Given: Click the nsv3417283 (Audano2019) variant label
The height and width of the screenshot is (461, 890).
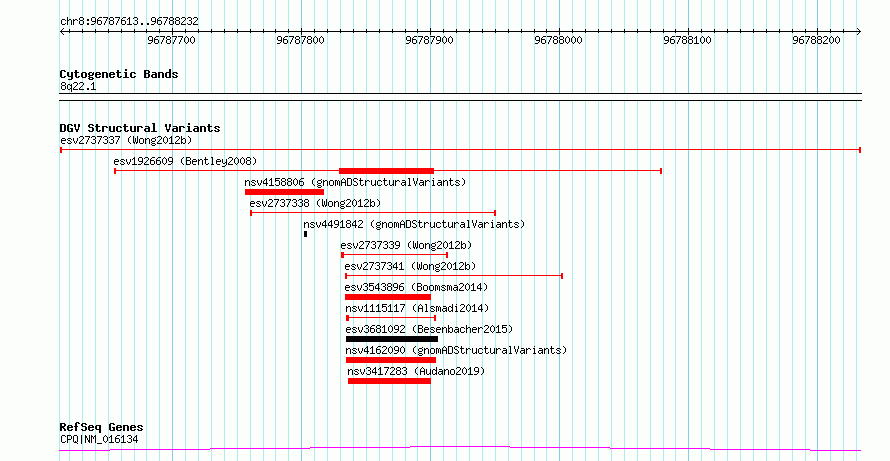Looking at the screenshot, I should point(416,371).
